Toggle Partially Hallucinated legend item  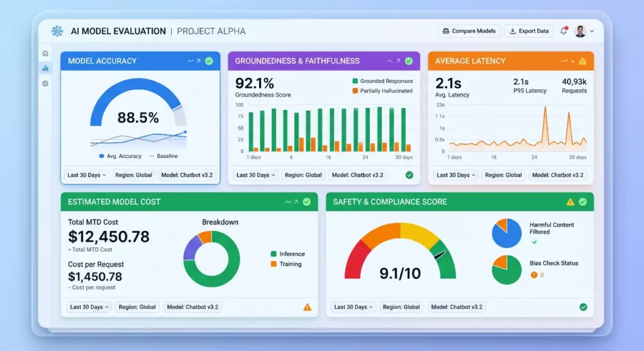382,91
